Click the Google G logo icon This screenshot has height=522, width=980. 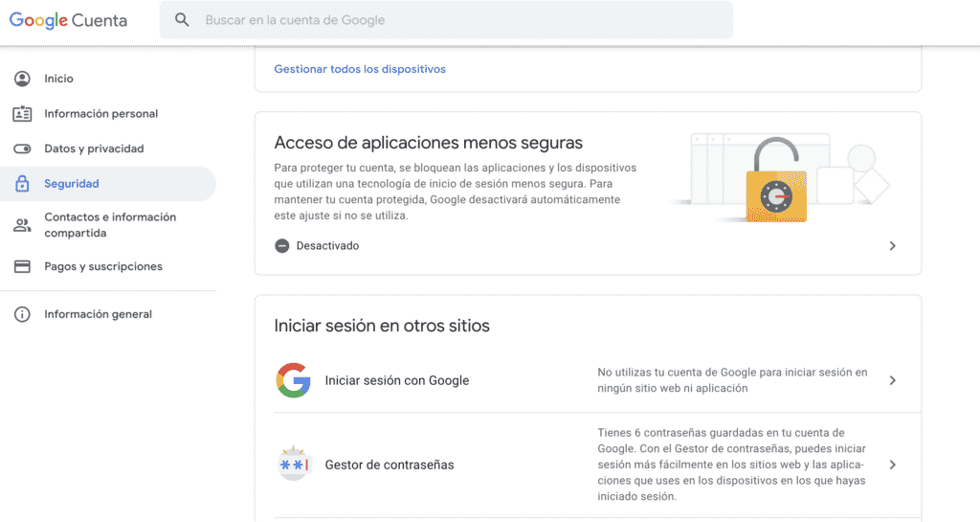(293, 380)
